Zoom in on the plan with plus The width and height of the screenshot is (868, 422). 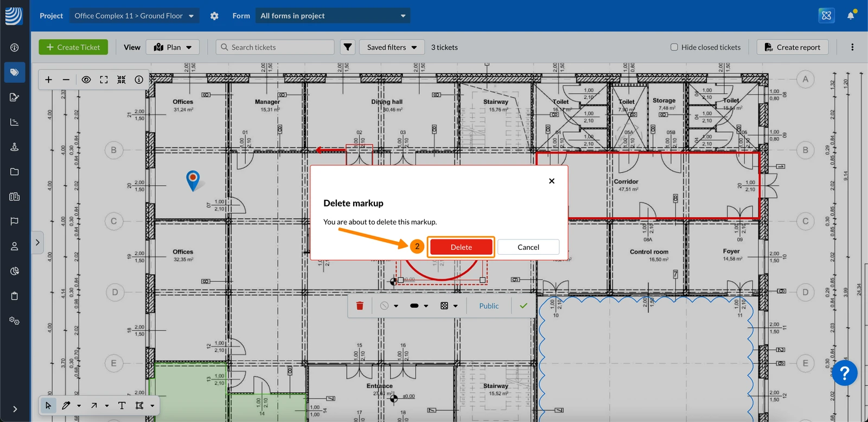click(48, 80)
